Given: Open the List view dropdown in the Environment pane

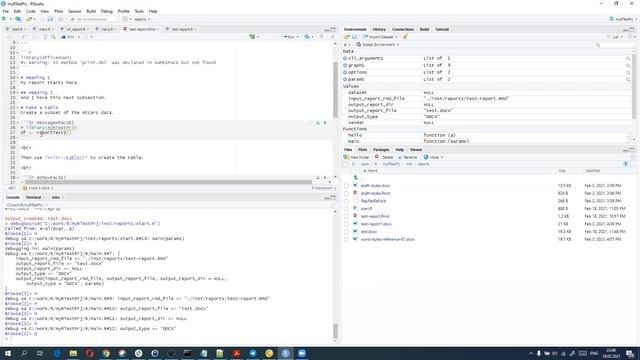Looking at the screenshot, I should [x=616, y=37].
